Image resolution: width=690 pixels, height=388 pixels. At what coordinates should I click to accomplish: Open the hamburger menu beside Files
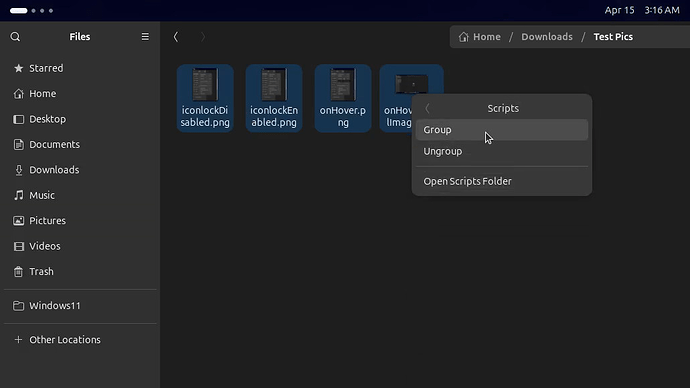[x=145, y=37]
